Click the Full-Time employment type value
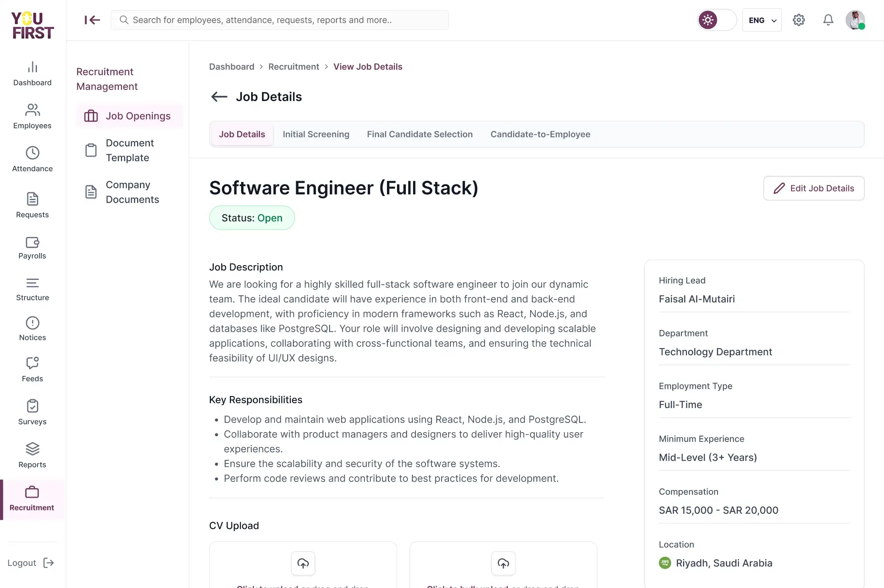Screen dimensions: 884x588 pyautogui.click(x=680, y=404)
